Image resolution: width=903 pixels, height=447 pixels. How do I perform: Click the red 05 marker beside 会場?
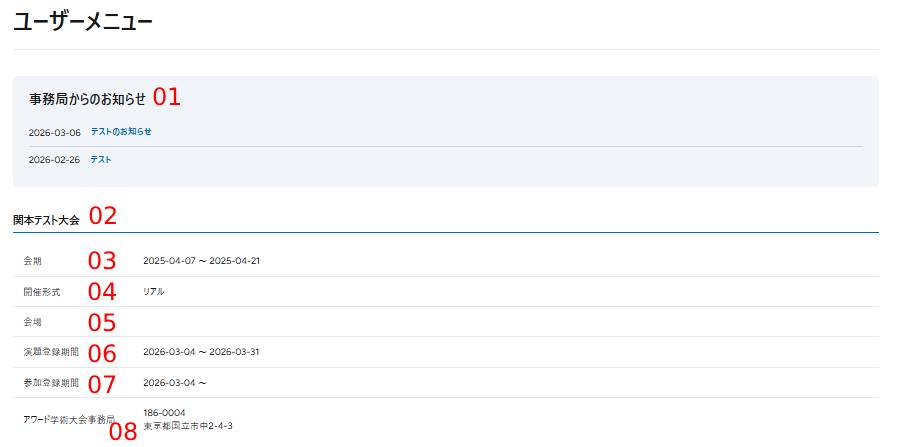coord(102,323)
